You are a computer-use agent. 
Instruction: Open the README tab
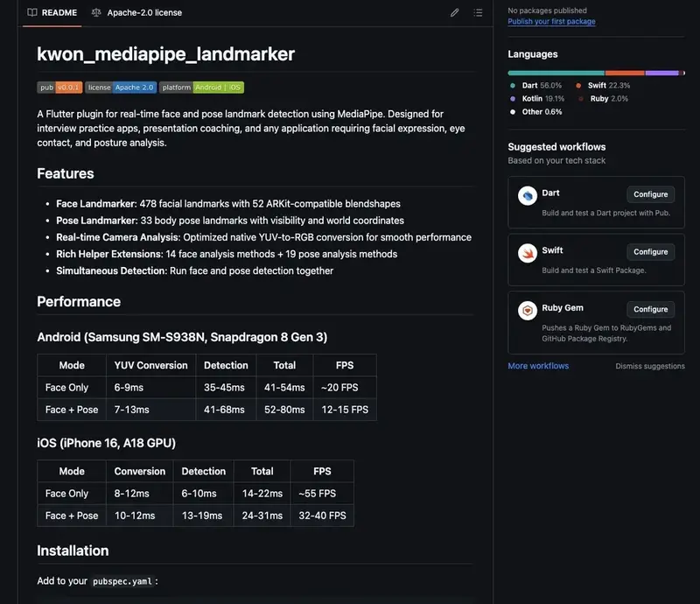coord(52,12)
